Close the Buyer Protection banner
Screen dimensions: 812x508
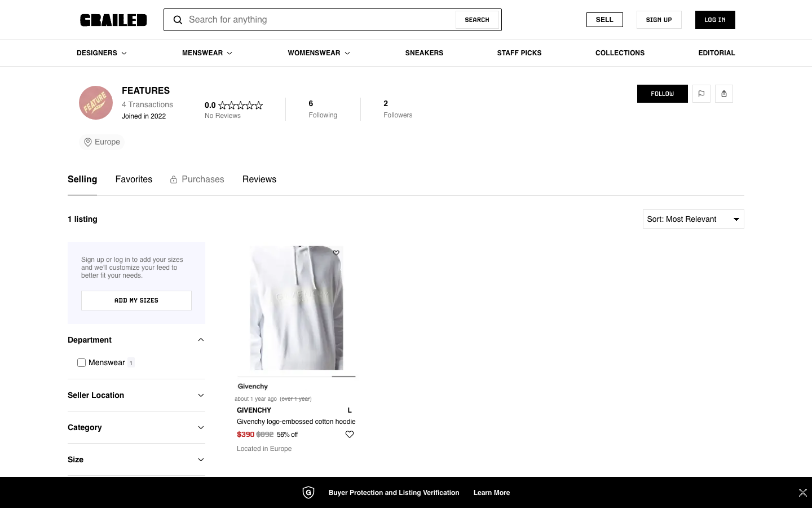[803, 493]
